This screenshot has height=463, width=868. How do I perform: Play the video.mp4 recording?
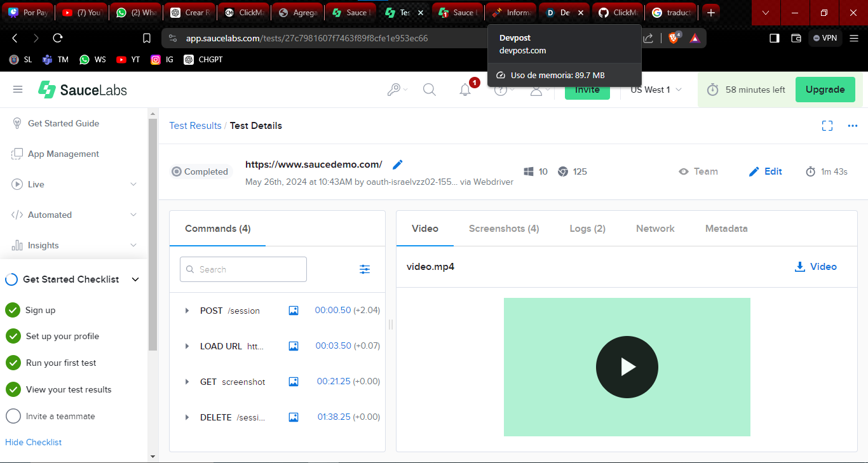(627, 367)
